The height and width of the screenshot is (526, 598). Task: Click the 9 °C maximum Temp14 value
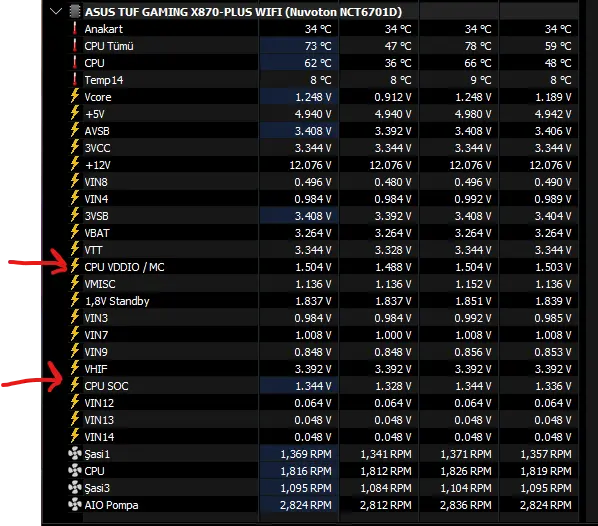point(481,80)
